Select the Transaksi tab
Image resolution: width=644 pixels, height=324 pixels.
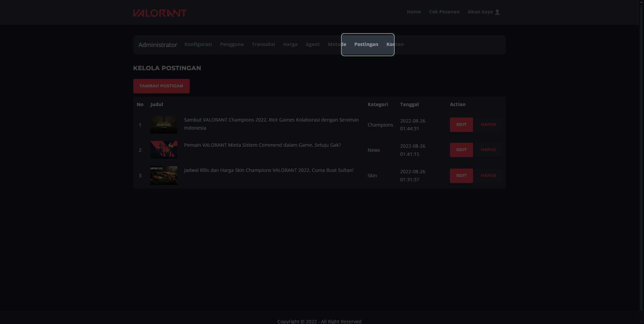tap(263, 44)
